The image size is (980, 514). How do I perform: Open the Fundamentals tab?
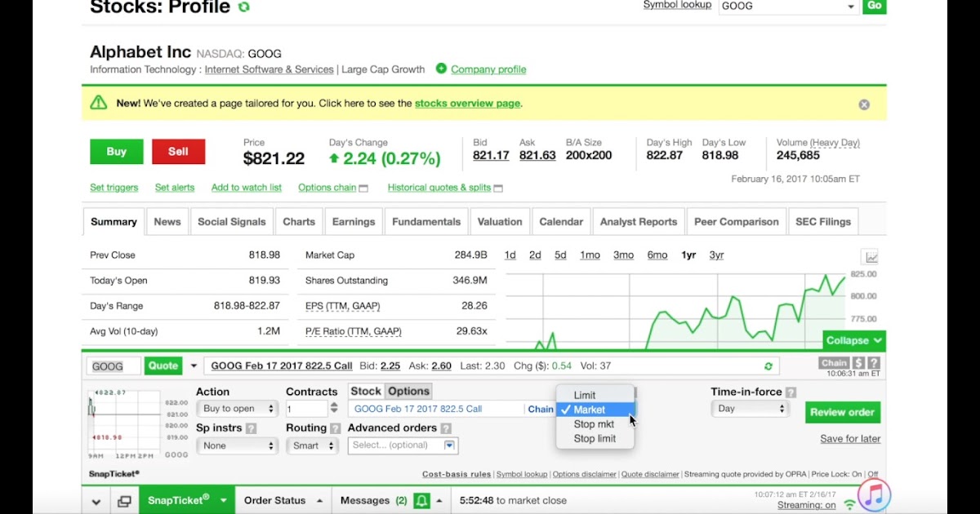426,222
